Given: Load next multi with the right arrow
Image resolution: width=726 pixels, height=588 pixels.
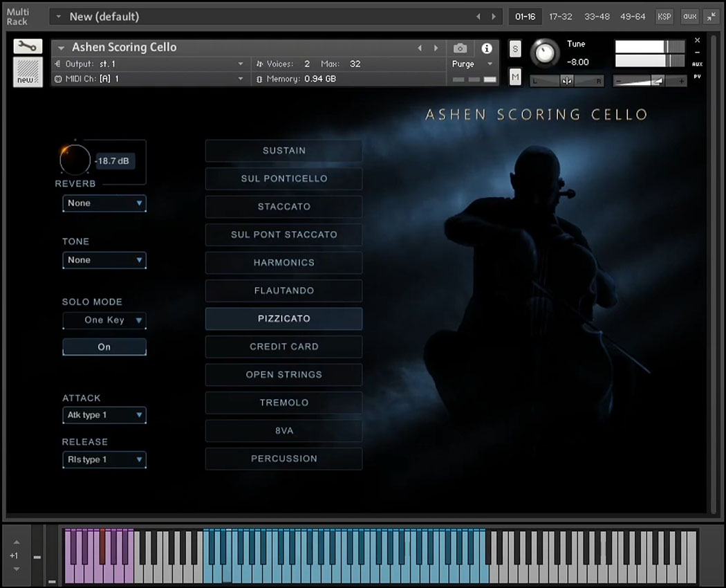Looking at the screenshot, I should [494, 17].
